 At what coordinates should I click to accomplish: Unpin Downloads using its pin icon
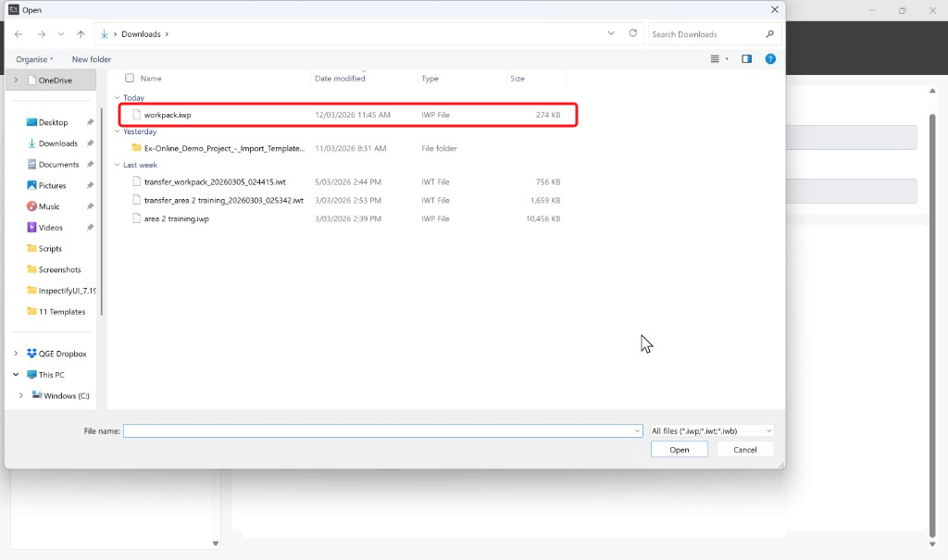(90, 143)
